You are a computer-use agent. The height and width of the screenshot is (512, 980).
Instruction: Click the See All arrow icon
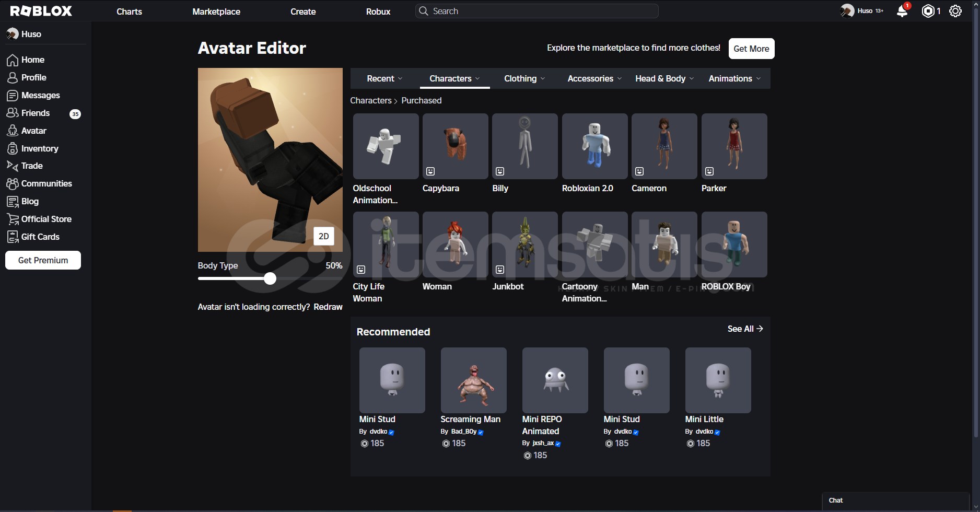[x=760, y=329]
